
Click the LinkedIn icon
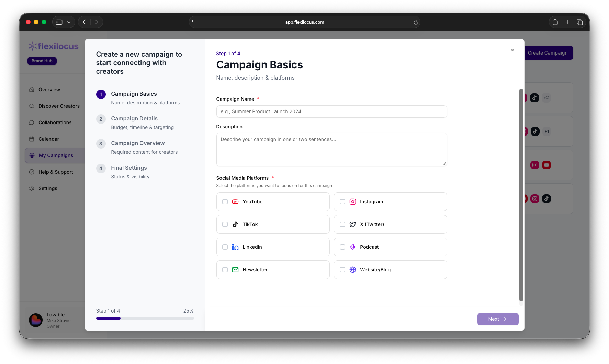pos(235,247)
